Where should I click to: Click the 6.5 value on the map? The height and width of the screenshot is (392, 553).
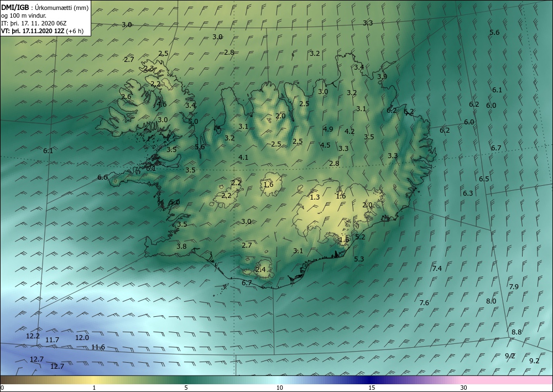(x=484, y=179)
